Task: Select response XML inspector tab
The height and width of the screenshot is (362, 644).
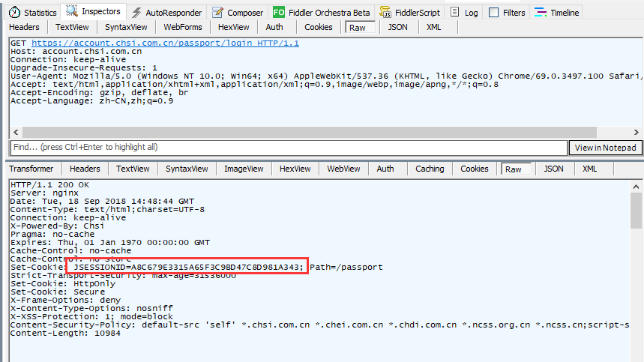Action: (x=590, y=169)
